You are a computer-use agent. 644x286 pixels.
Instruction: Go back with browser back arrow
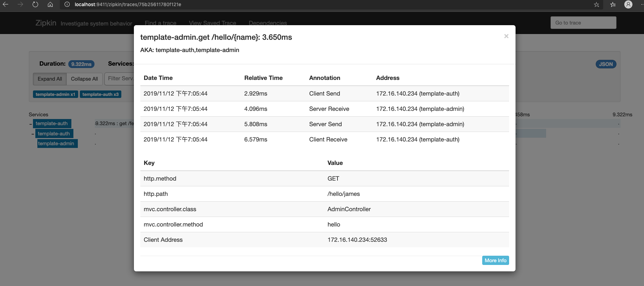pyautogui.click(x=5, y=4)
